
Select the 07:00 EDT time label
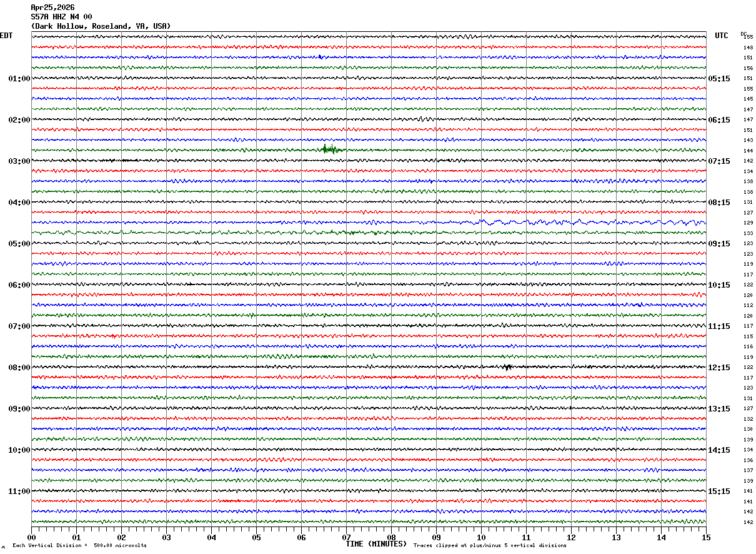coord(19,326)
